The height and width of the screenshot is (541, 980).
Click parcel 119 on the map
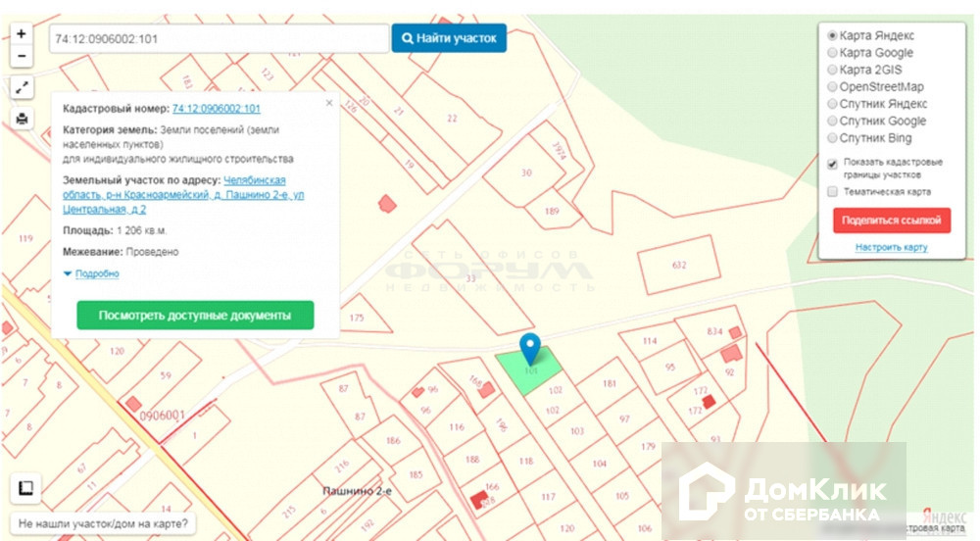coord(25,238)
